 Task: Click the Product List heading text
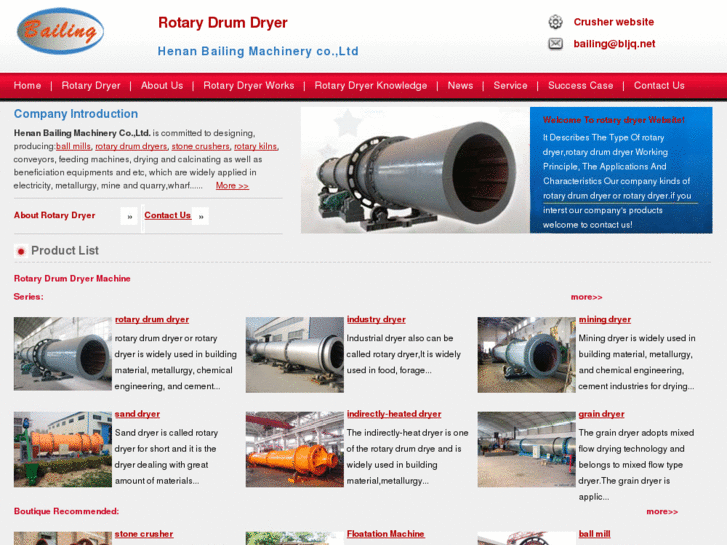click(x=65, y=250)
